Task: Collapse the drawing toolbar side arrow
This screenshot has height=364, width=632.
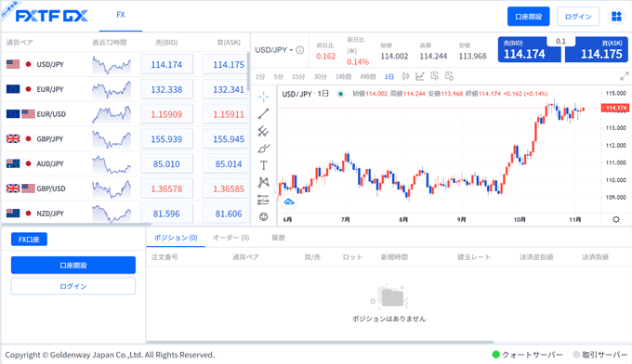Action: [x=275, y=191]
